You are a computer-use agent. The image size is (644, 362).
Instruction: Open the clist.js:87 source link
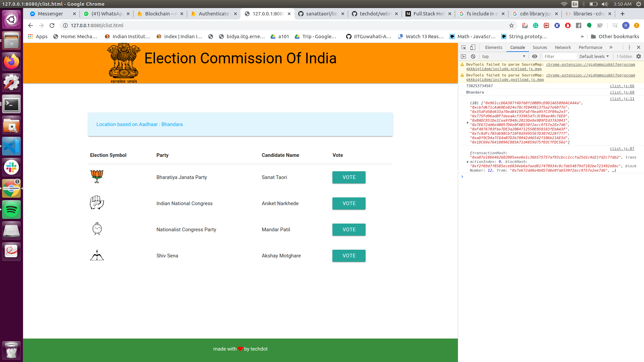coord(622,148)
